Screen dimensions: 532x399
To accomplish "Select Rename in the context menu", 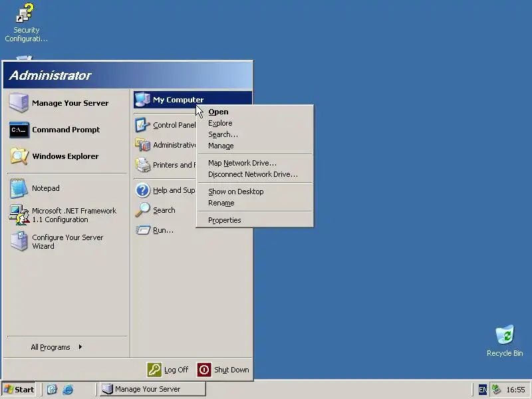I will pos(255,203).
